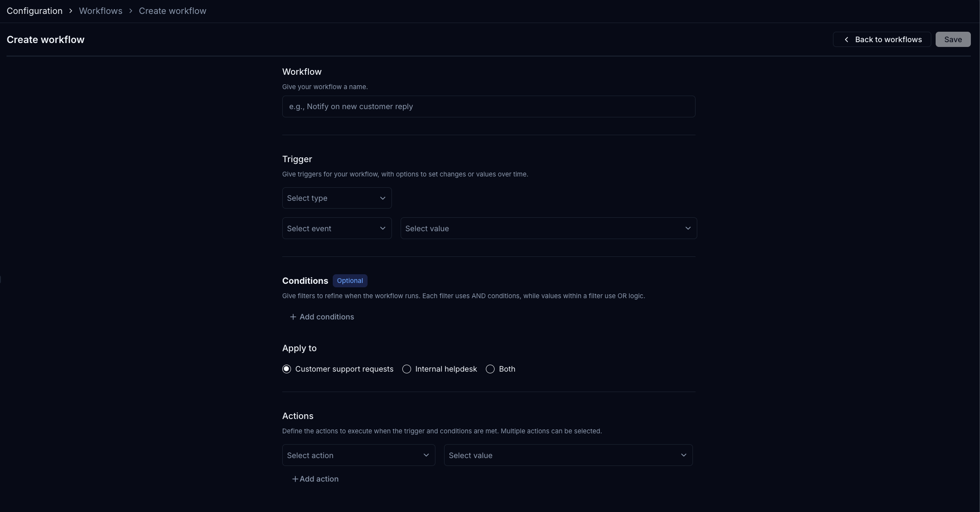Click the chevron arrow in Select type
The width and height of the screenshot is (980, 512).
[383, 198]
